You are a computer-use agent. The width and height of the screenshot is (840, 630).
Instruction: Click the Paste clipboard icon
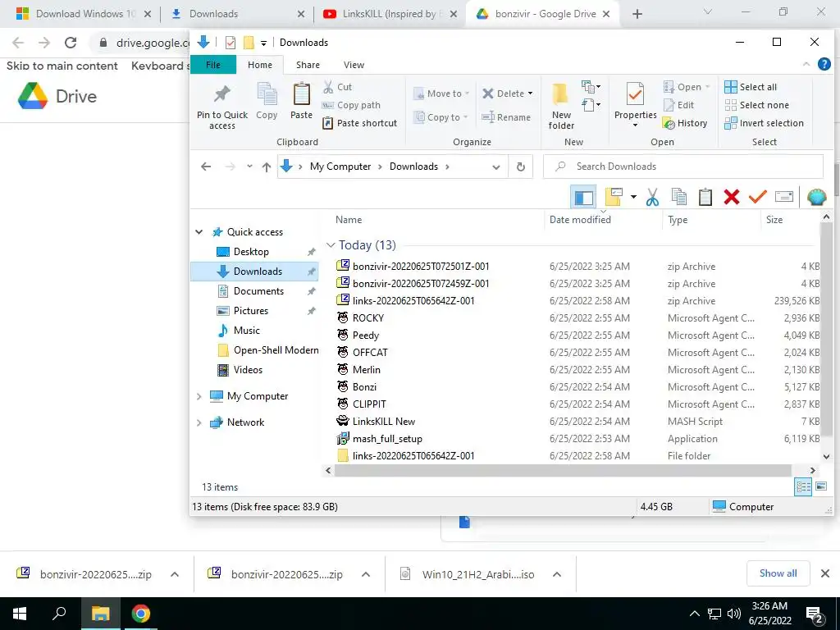tap(301, 94)
